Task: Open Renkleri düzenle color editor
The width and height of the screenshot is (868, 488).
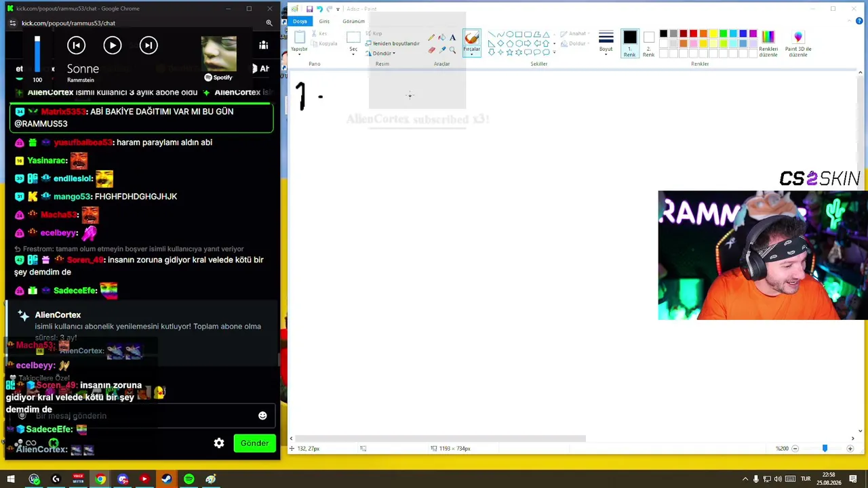Action: tap(768, 43)
